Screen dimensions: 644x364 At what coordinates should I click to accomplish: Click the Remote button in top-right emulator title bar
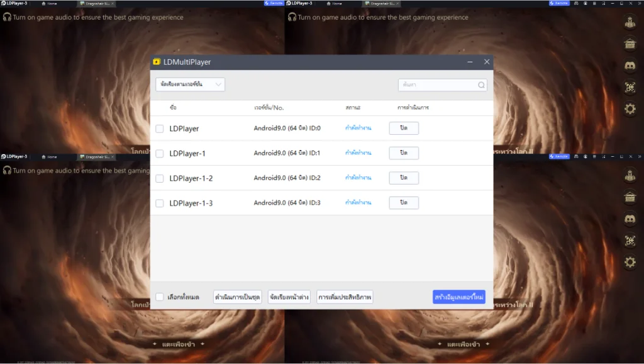pos(559,3)
